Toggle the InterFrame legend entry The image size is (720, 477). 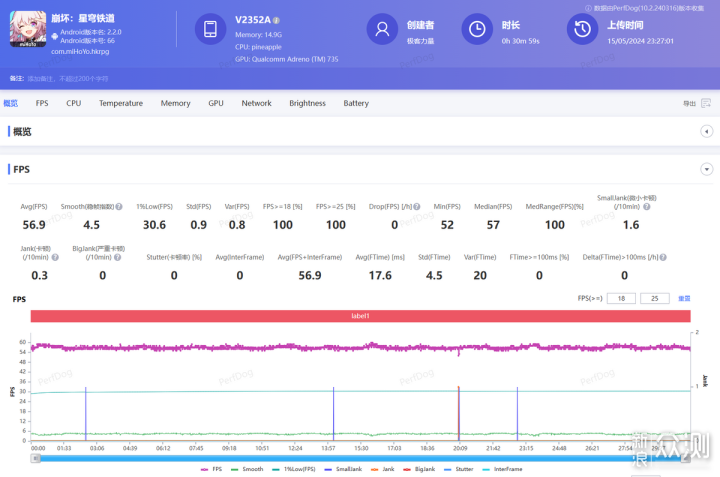[x=504, y=468]
